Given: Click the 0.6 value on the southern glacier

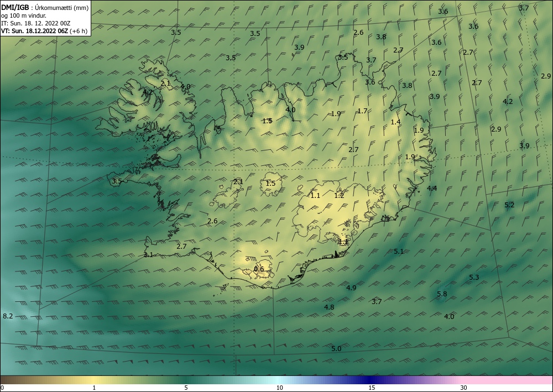Looking at the screenshot, I should [259, 269].
